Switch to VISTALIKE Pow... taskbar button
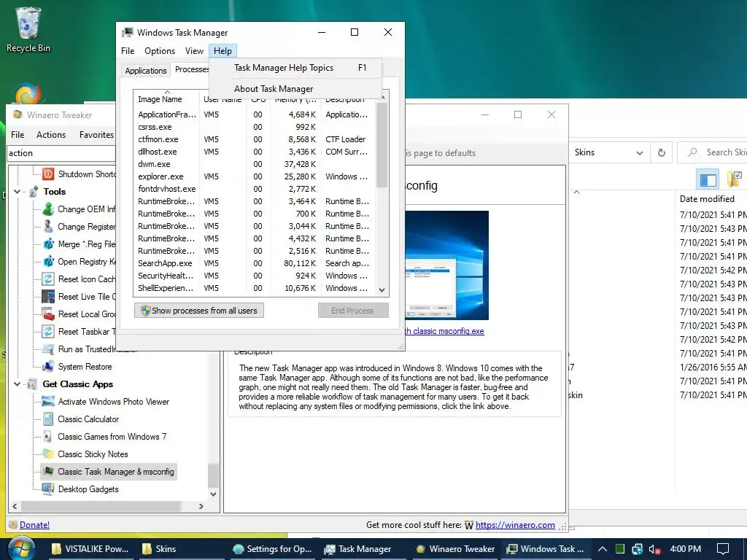747x560 pixels. pyautogui.click(x=90, y=548)
